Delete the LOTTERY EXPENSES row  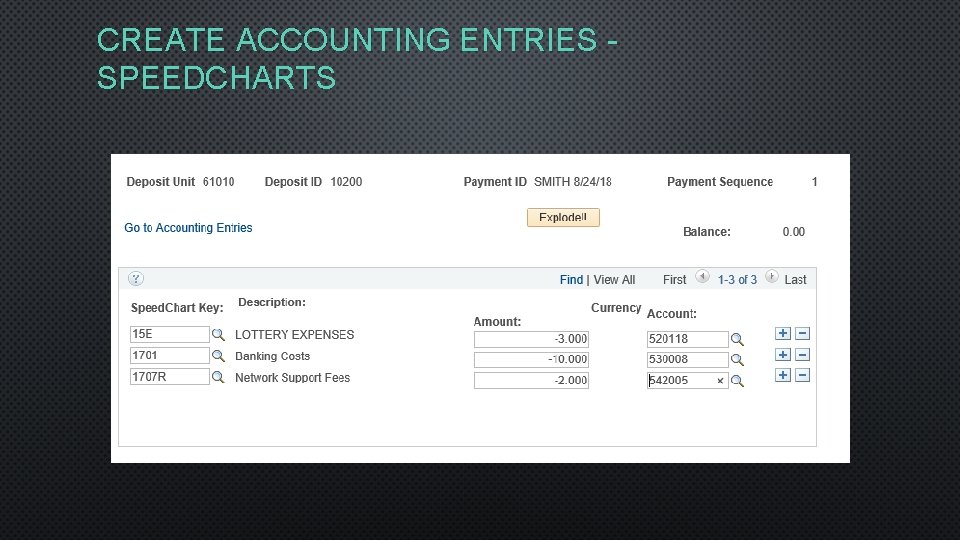click(803, 334)
